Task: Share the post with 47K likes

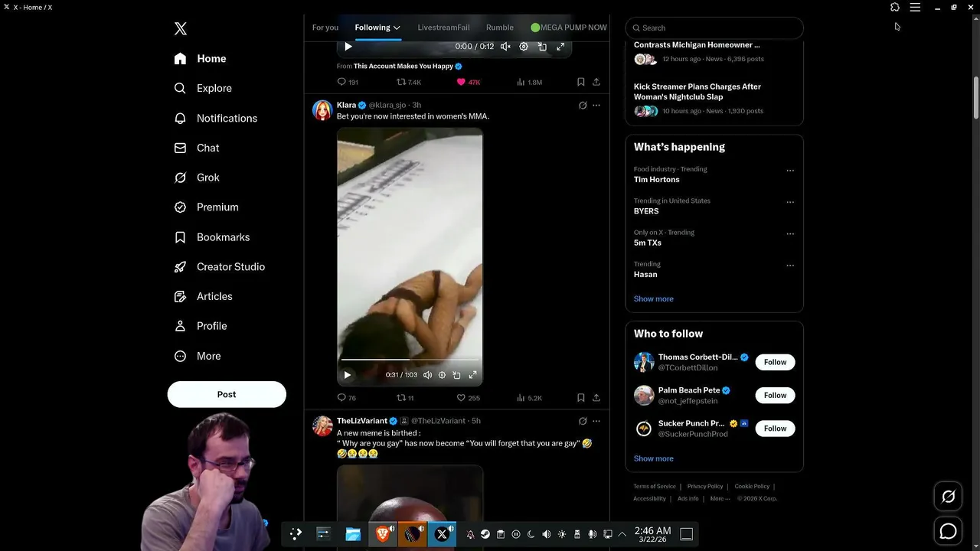Action: pyautogui.click(x=596, y=82)
